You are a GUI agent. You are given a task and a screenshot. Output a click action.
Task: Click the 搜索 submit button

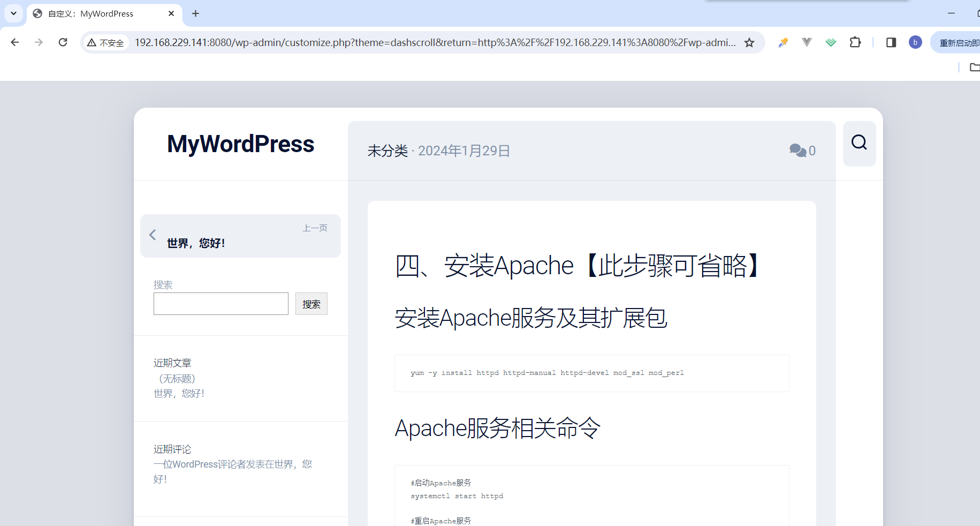click(x=312, y=304)
